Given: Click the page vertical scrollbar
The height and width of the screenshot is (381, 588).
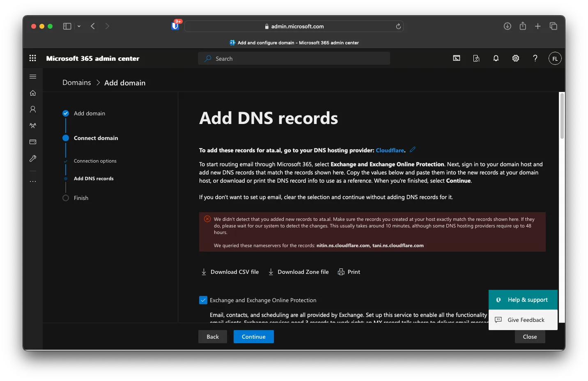Looking at the screenshot, I should (x=562, y=116).
